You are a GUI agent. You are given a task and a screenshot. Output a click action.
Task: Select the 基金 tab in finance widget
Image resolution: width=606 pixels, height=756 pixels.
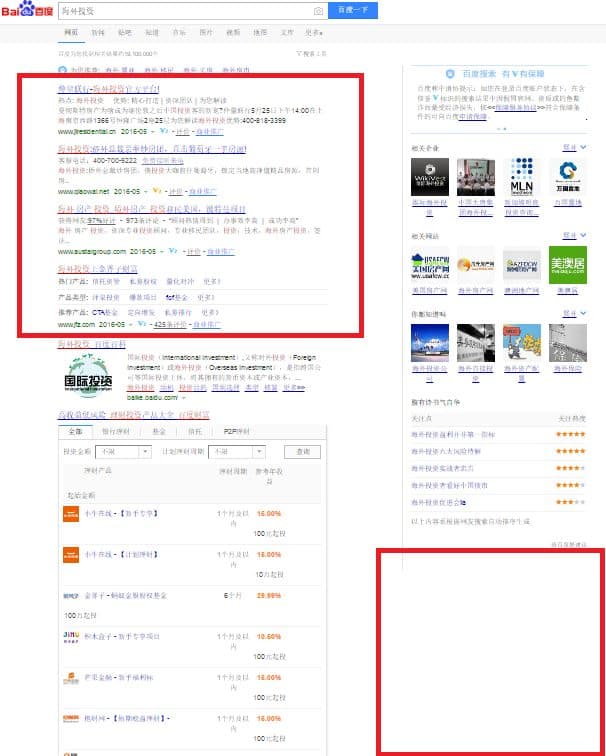159,432
